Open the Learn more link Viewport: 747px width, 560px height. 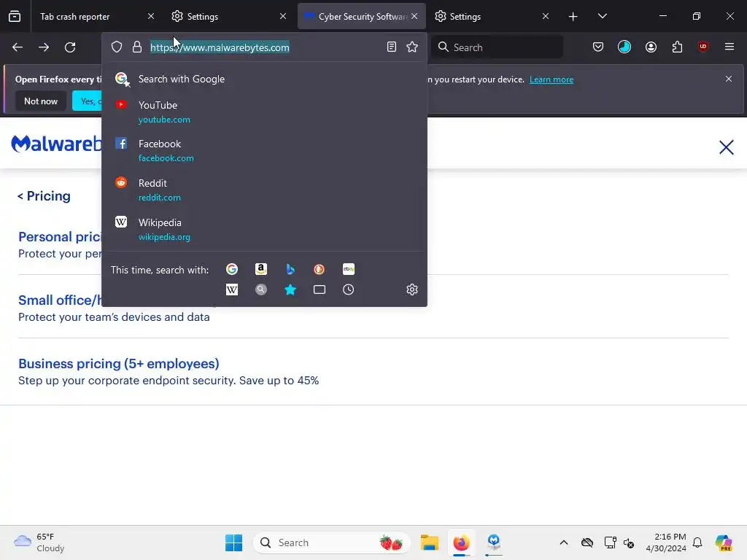coord(551,79)
